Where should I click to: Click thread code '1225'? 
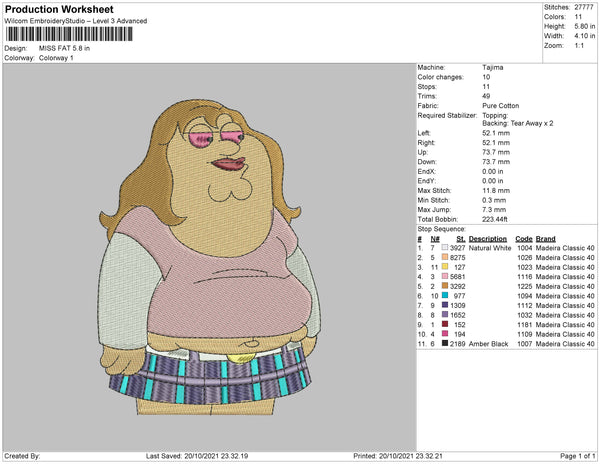point(525,286)
